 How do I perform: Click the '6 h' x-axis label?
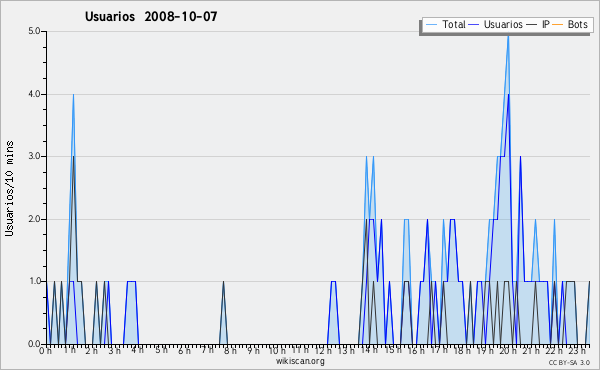(x=184, y=351)
